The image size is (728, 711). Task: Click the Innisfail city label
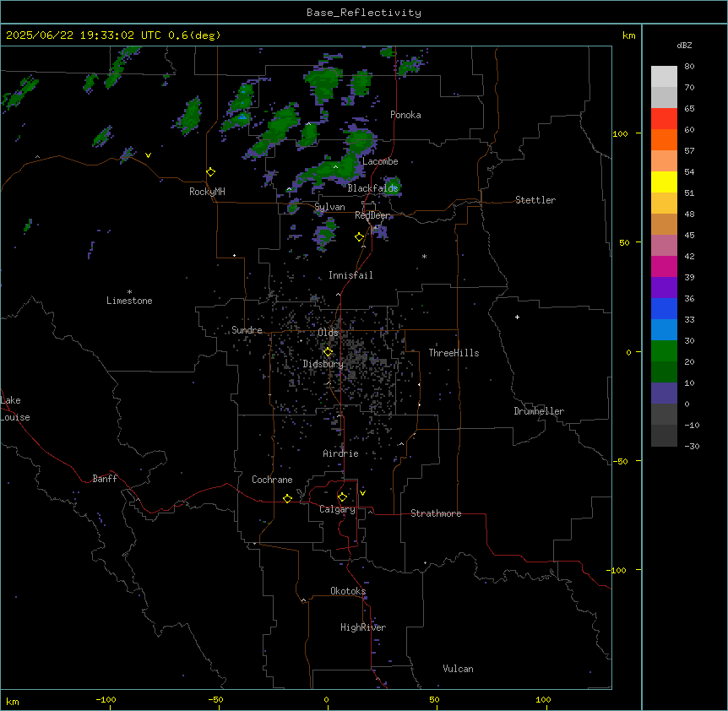[350, 275]
